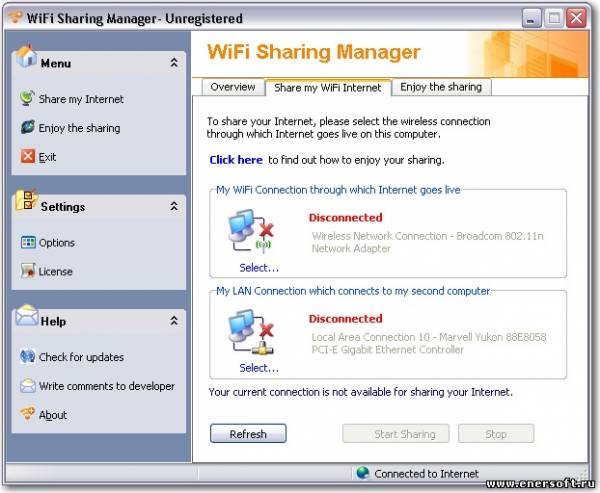This screenshot has height=493, width=600.
Task: Click the Stop button
Action: 496,434
